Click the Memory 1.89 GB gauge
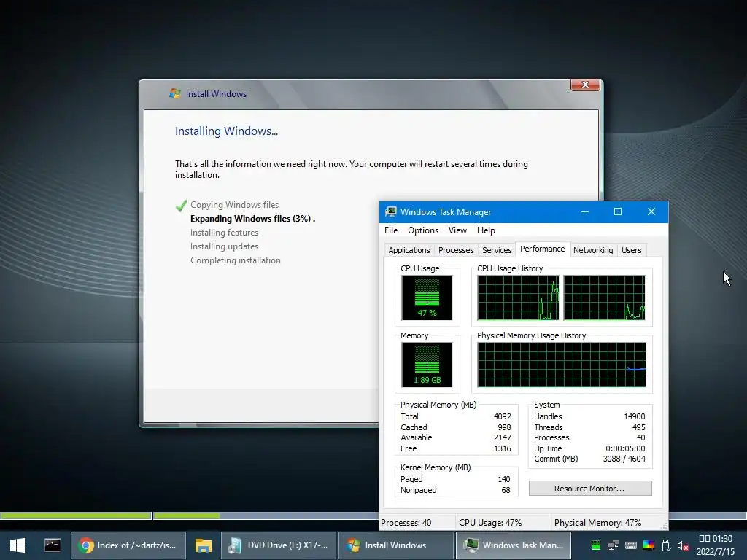This screenshot has width=747, height=560. (x=427, y=365)
